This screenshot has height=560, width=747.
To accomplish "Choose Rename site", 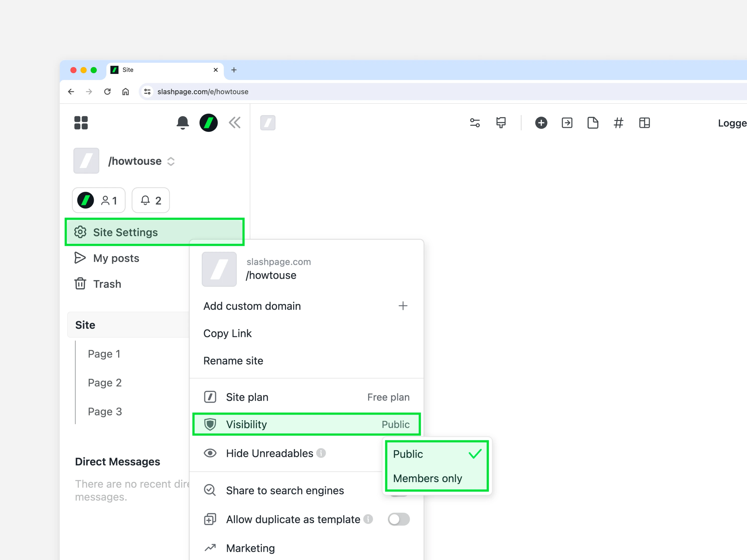I will pos(233,361).
